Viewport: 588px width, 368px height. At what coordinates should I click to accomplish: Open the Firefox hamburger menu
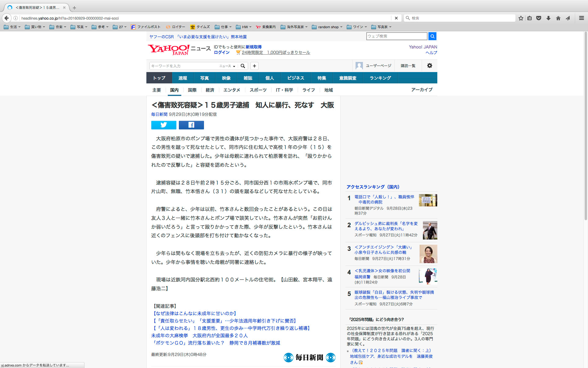click(581, 18)
